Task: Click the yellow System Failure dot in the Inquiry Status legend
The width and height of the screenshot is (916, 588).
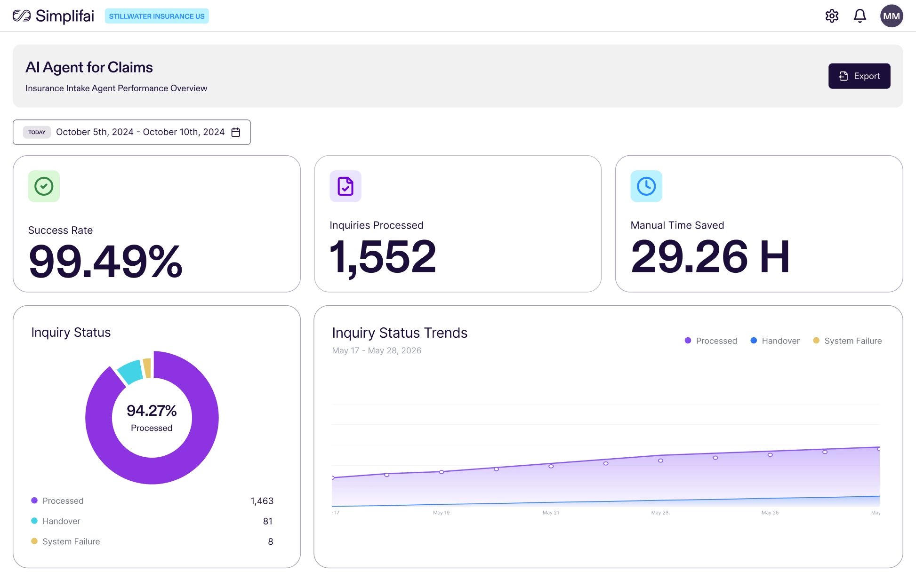Action: pyautogui.click(x=34, y=541)
